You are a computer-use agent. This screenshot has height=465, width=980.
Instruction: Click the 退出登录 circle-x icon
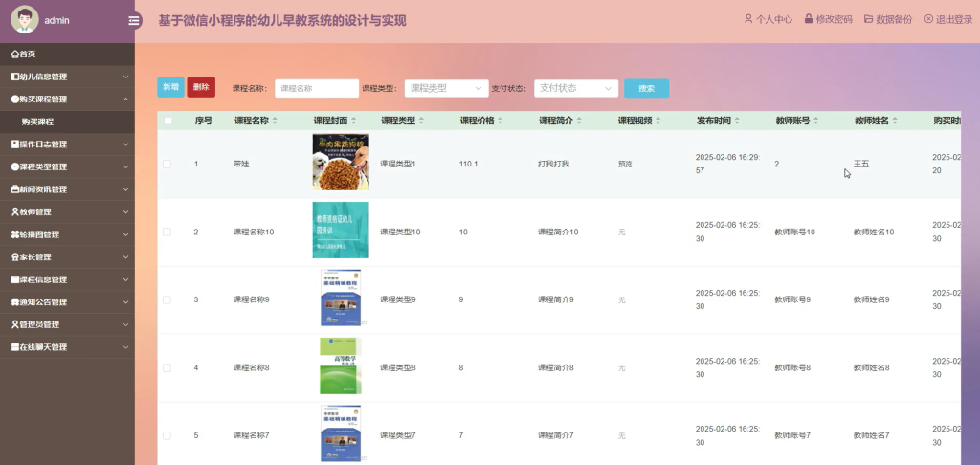coord(928,19)
